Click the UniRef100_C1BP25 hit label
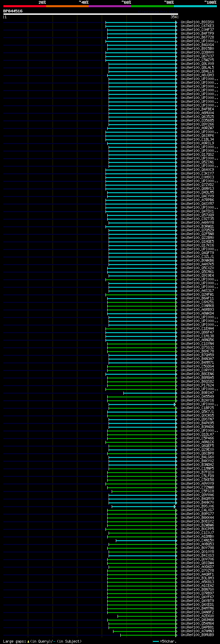This screenshot has width=220, height=644. (x=197, y=408)
